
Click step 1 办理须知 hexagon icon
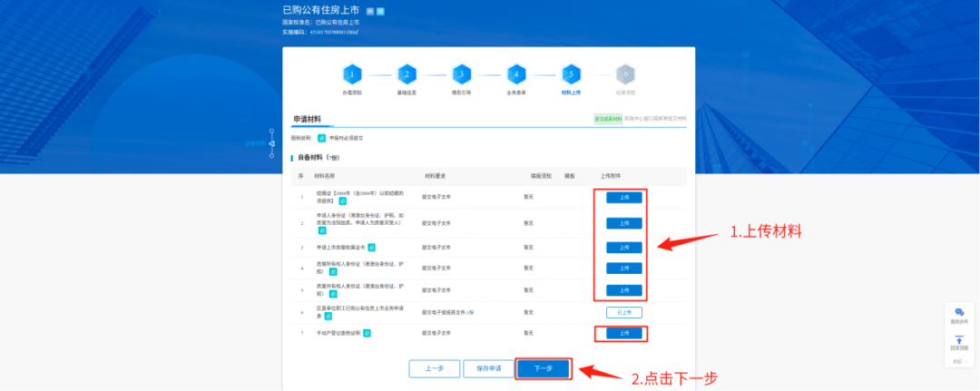pos(352,74)
